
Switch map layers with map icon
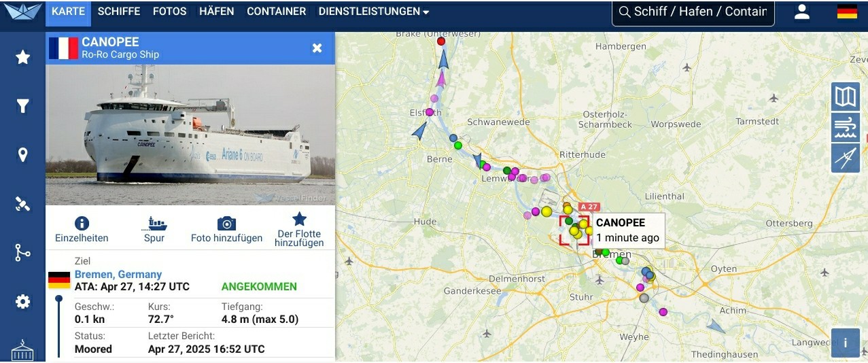[x=846, y=97]
